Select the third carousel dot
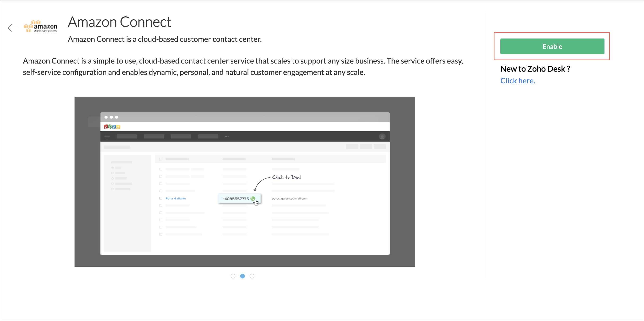 pos(252,276)
